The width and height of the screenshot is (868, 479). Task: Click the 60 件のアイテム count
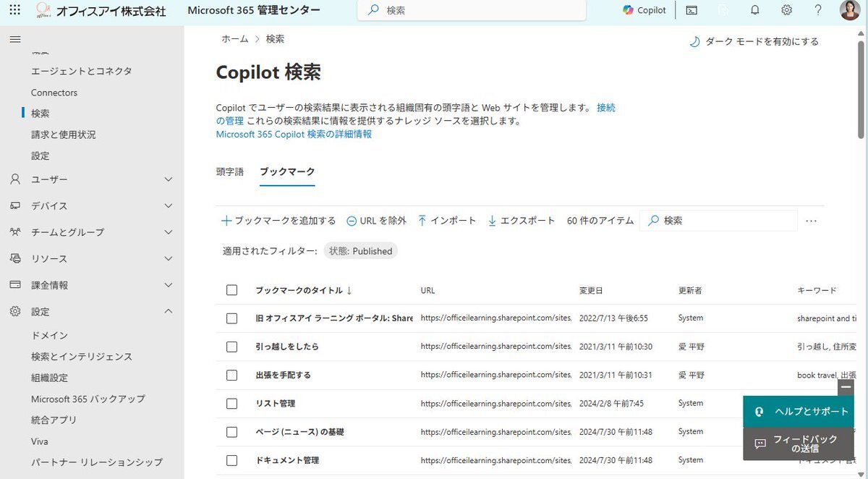(x=600, y=221)
